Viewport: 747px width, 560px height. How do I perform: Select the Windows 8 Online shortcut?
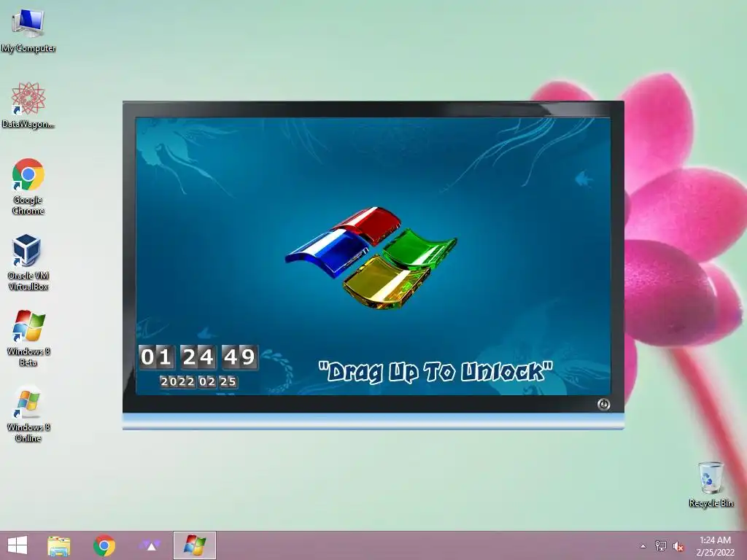[28, 414]
